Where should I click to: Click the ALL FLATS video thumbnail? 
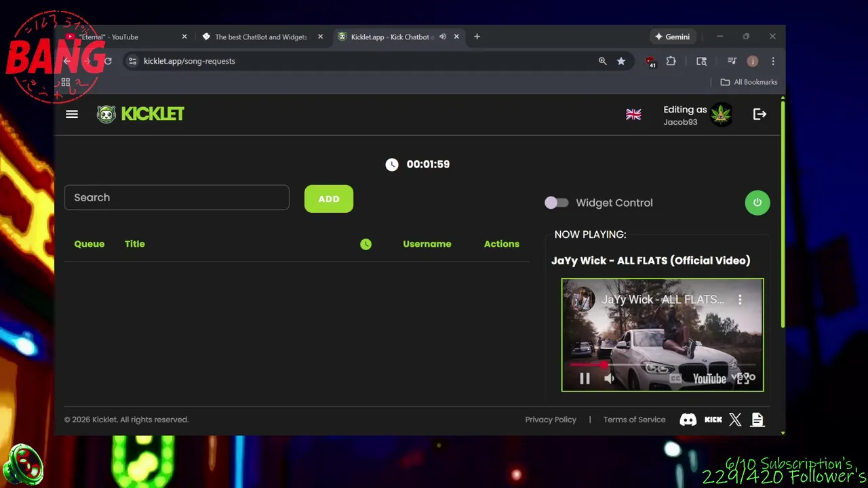point(663,335)
